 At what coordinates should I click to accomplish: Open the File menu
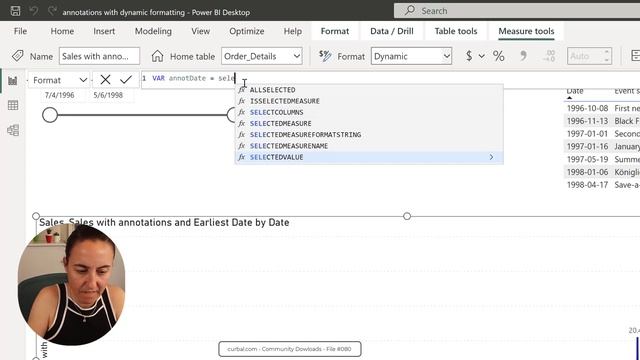20,31
